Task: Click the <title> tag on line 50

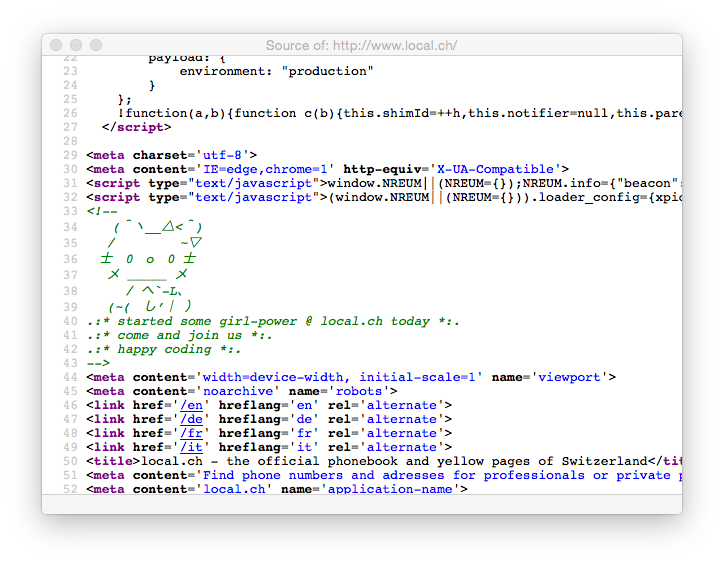Action: (x=113, y=461)
